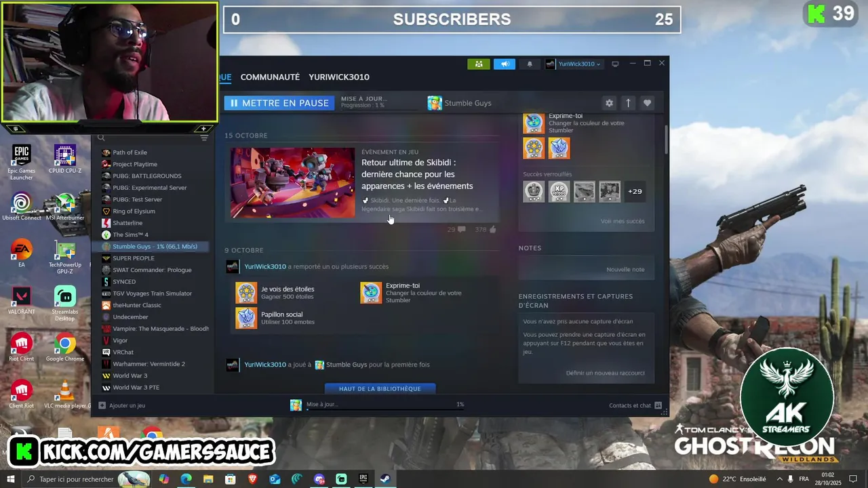Click Windows Start button
The height and width of the screenshot is (488, 868).
[10, 479]
